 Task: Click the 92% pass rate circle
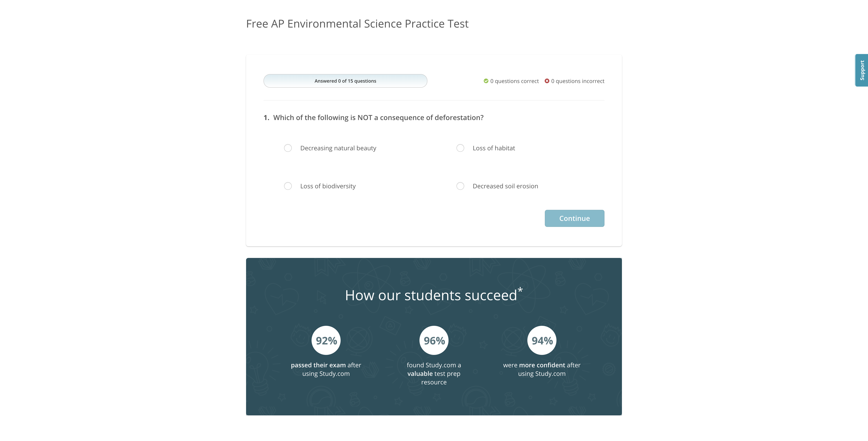326,341
